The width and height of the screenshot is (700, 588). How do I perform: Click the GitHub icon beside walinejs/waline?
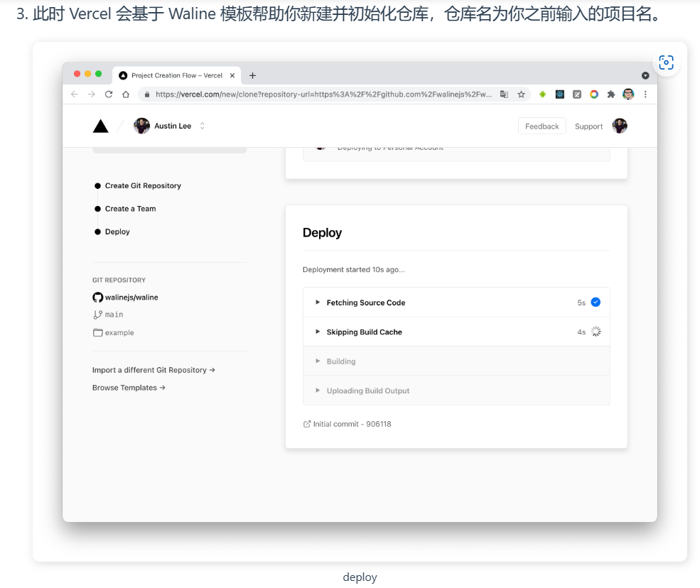point(98,297)
